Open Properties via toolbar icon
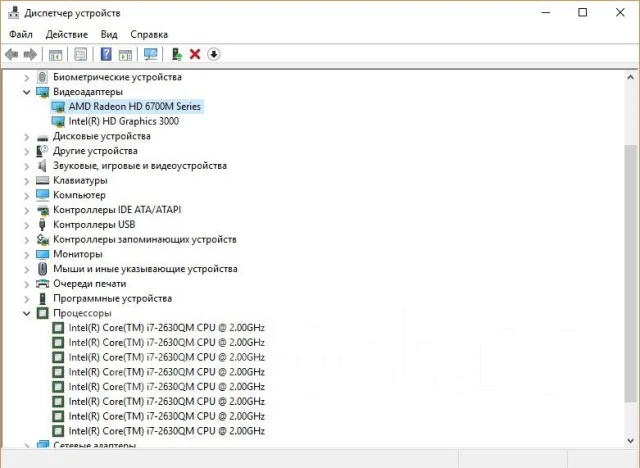The image size is (640, 468). click(x=80, y=54)
